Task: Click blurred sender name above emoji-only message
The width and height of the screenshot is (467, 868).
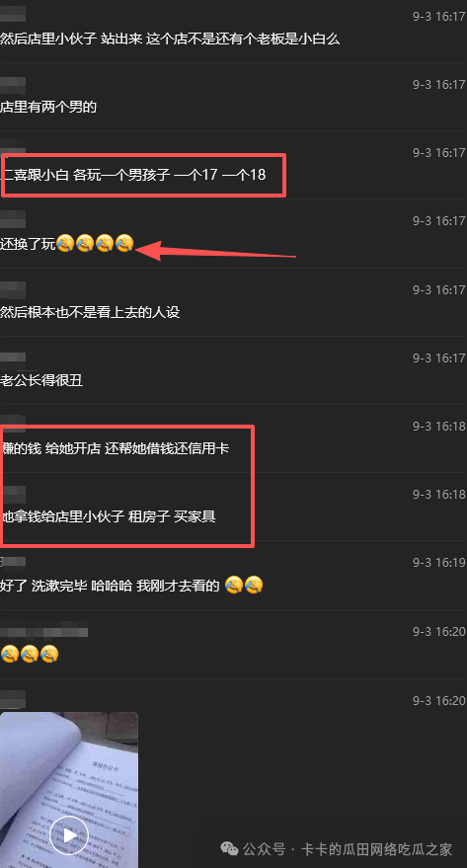Action: (44, 632)
